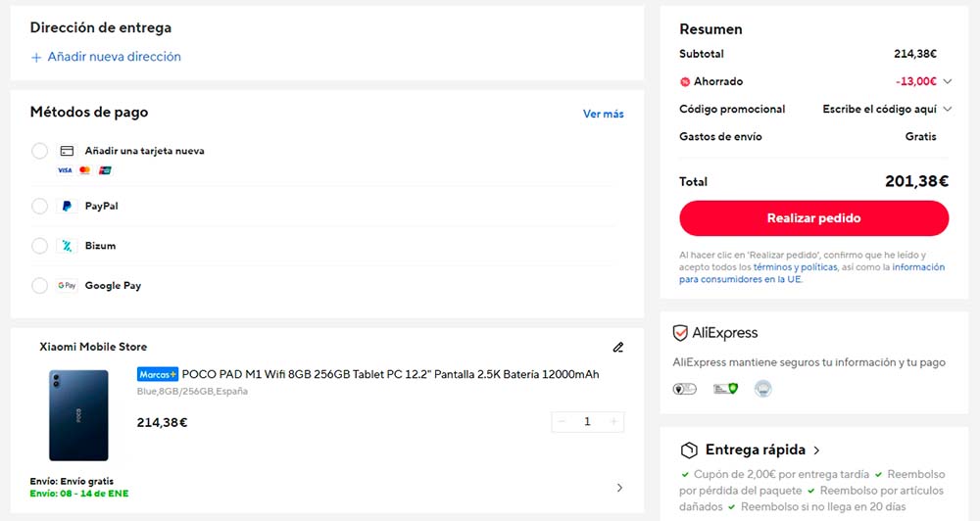This screenshot has height=521, width=980.
Task: Select the Bizum payment radio button
Action: tap(39, 246)
